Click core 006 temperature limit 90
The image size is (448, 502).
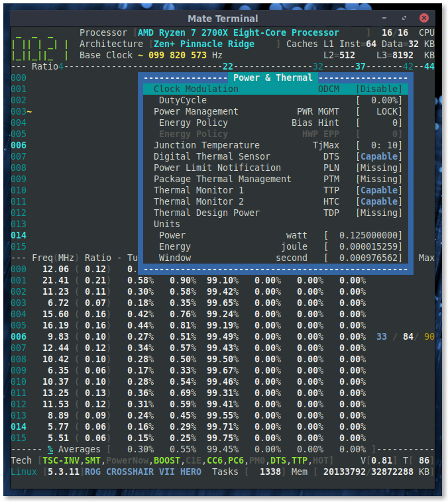pos(429,336)
